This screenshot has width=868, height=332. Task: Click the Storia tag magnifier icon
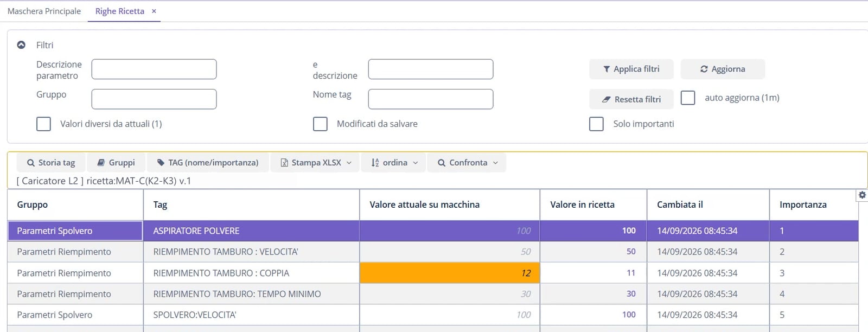pos(31,163)
